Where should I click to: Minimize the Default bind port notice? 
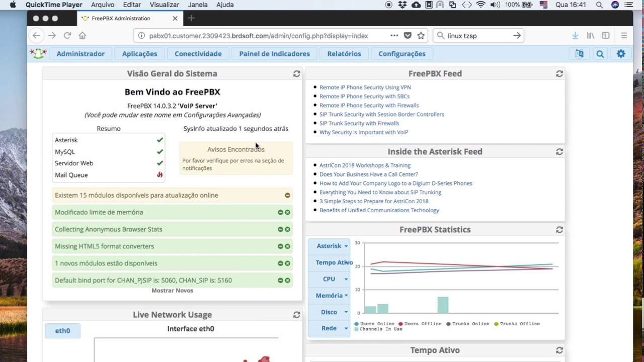pyautogui.click(x=281, y=281)
